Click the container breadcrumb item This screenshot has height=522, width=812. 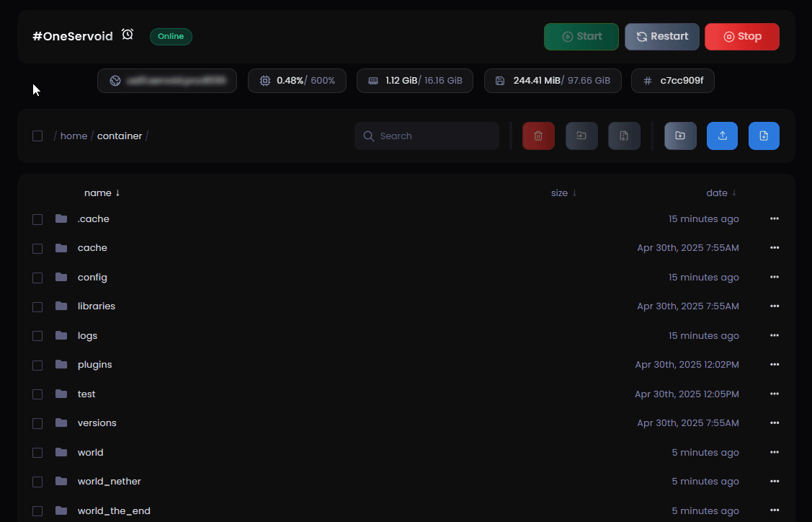click(120, 136)
